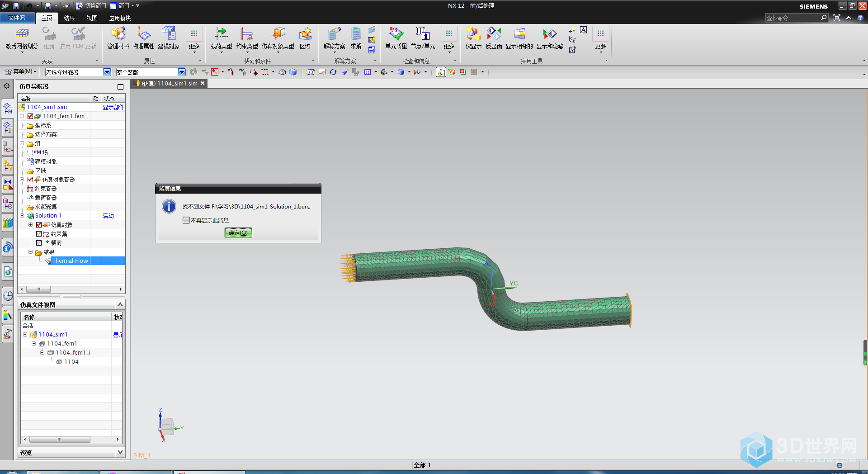Click the undo icon in title bar

pos(29,5)
